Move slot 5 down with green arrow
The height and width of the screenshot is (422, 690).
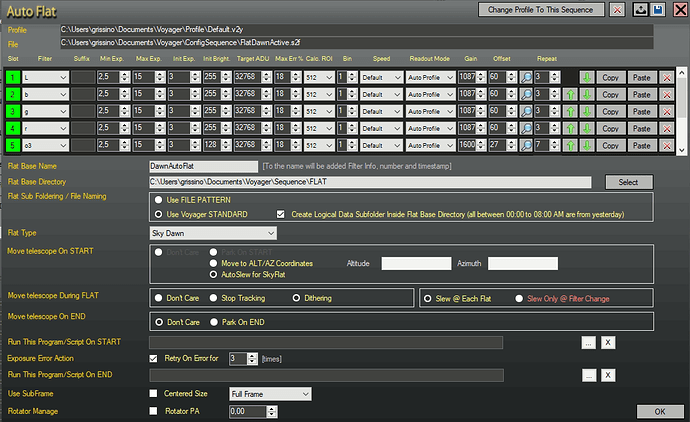(x=587, y=145)
